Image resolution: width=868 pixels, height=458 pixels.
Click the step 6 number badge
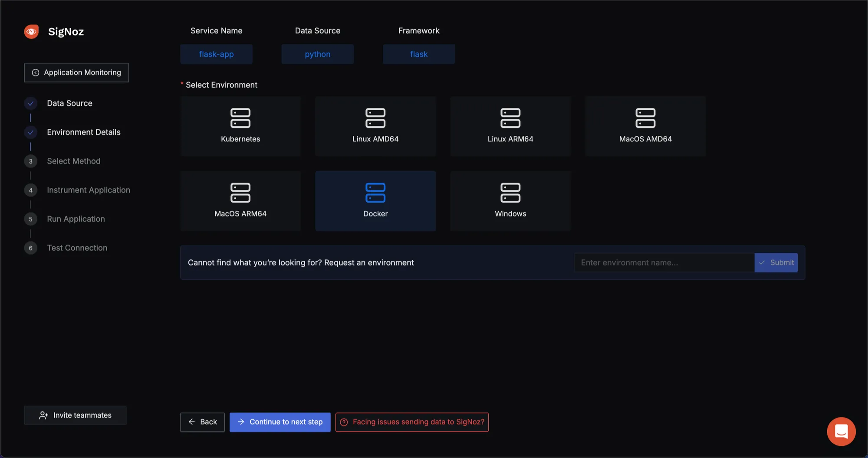pyautogui.click(x=30, y=248)
